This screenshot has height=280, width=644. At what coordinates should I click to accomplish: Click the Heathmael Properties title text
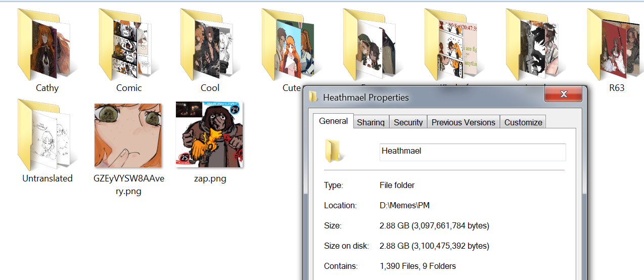[x=366, y=97]
